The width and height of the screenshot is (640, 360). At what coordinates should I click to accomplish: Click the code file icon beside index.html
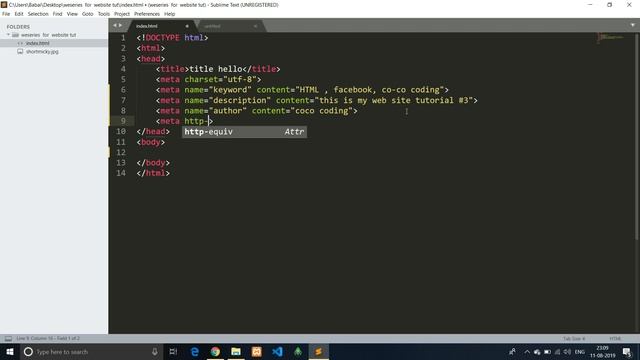[x=20, y=43]
